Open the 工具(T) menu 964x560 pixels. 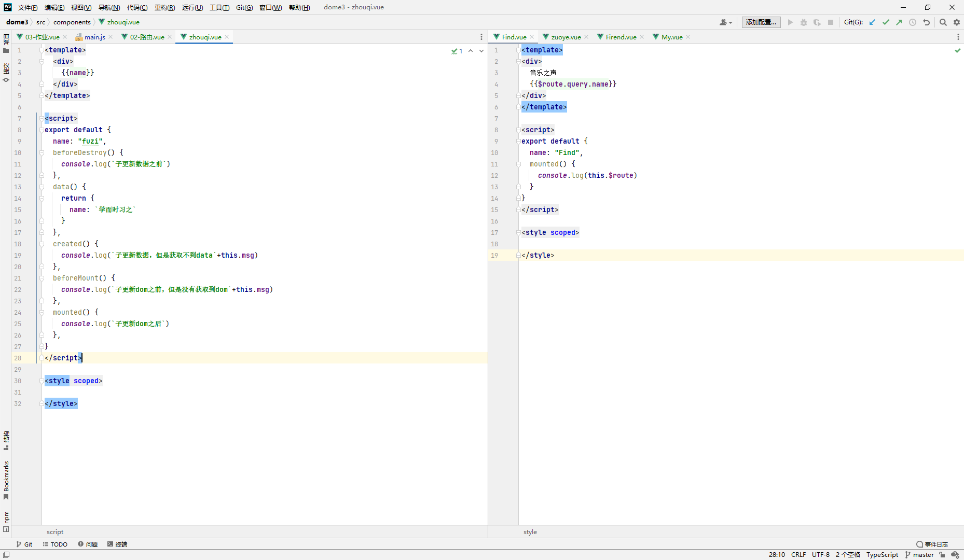(x=219, y=7)
